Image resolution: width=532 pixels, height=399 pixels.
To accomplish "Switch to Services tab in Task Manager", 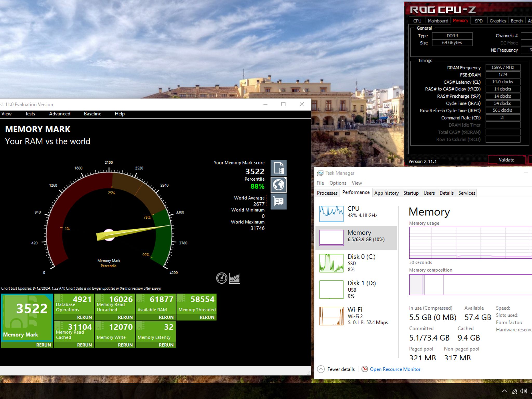I will (x=467, y=193).
